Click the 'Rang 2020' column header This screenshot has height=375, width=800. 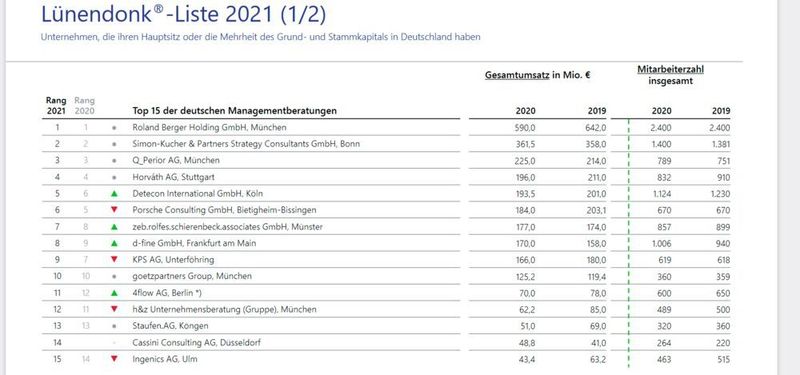click(x=85, y=106)
